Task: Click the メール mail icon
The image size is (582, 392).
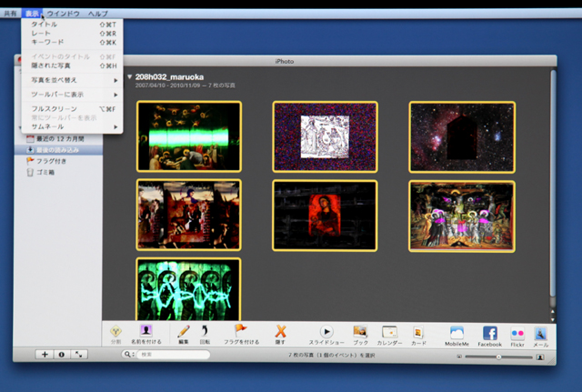Action: point(540,334)
